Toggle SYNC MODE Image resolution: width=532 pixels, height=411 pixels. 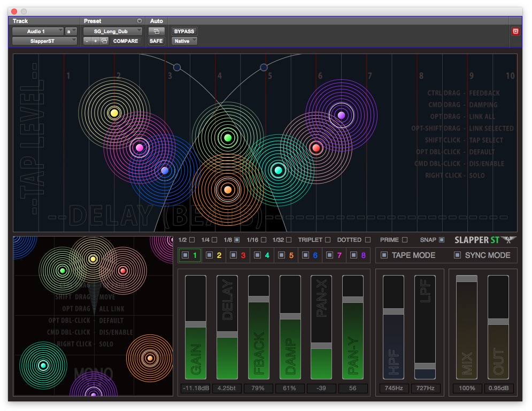click(x=457, y=255)
